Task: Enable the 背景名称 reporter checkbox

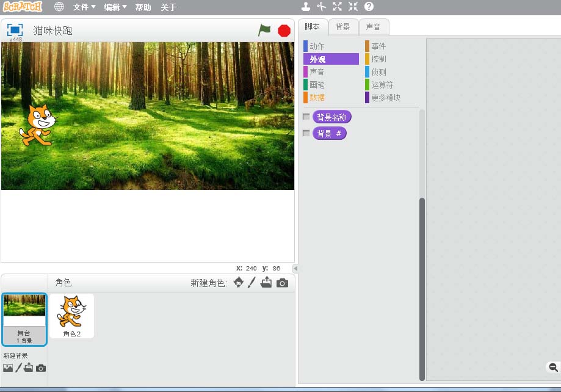Action: 306,117
